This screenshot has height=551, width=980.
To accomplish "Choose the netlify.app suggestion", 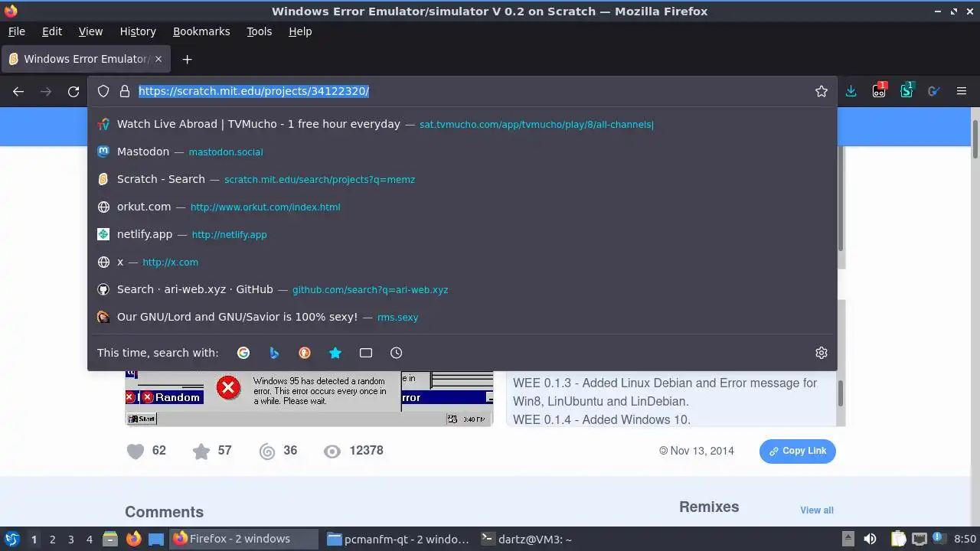I will pyautogui.click(x=462, y=234).
